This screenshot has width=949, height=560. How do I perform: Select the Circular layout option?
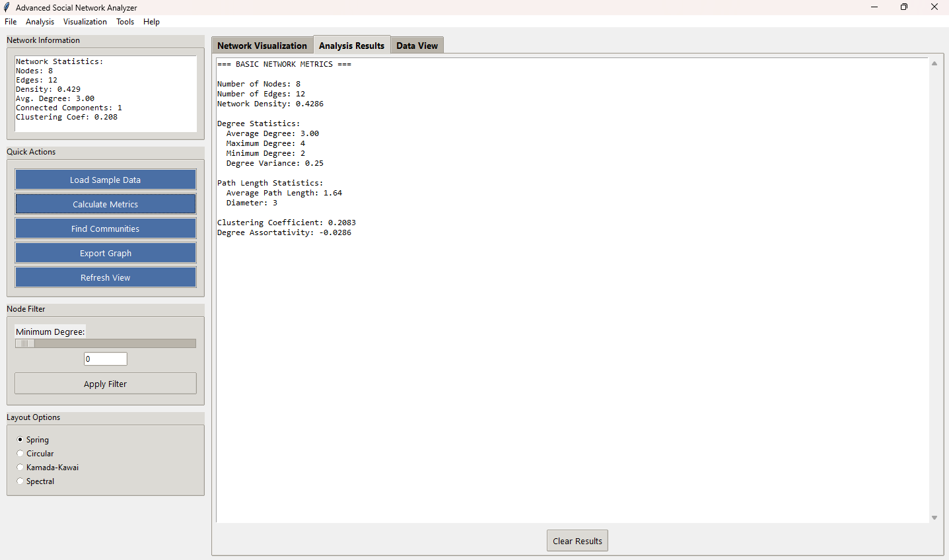pyautogui.click(x=20, y=454)
